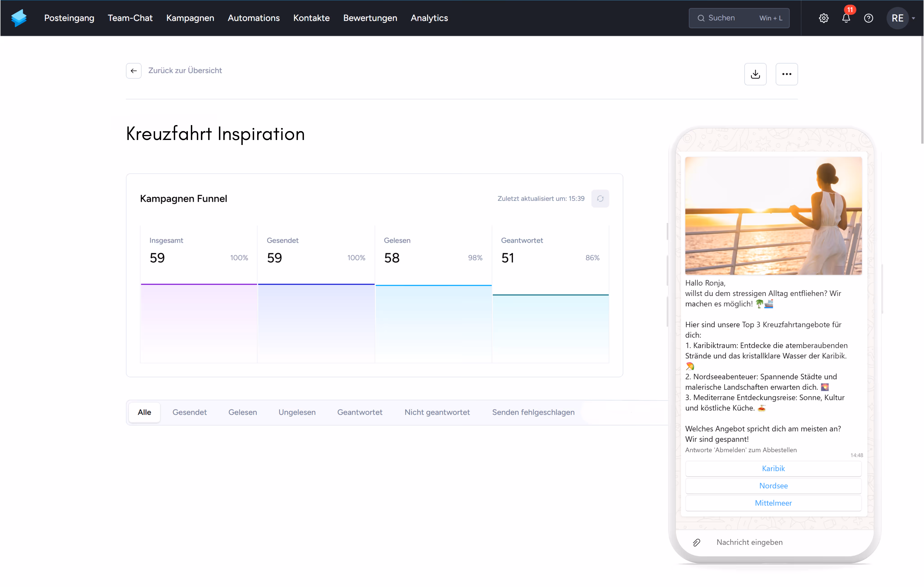The image size is (924, 587).
Task: Click the help question mark icon
Action: tap(868, 18)
